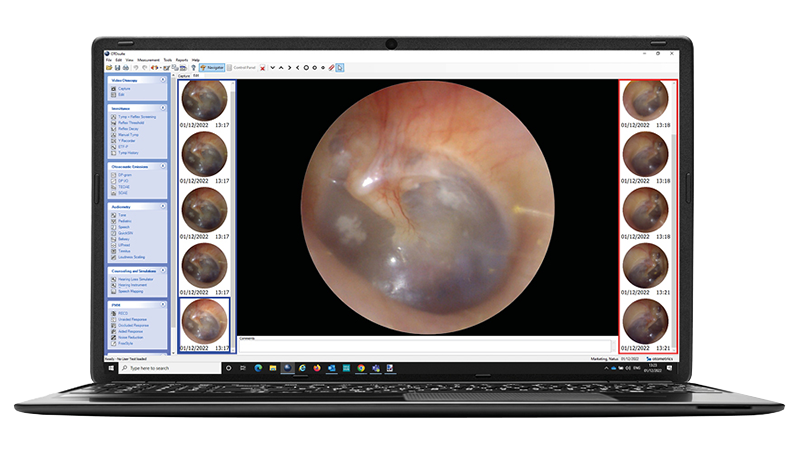Image resolution: width=800 pixels, height=450 pixels.
Task: Click the red paperclip icon in toolbar
Action: [331, 68]
